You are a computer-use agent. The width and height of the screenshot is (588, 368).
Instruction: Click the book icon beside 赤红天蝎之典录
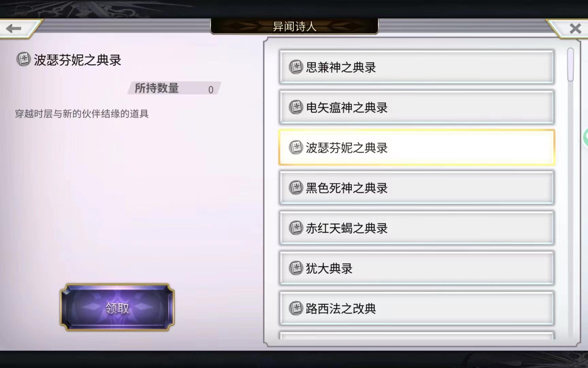(x=296, y=228)
